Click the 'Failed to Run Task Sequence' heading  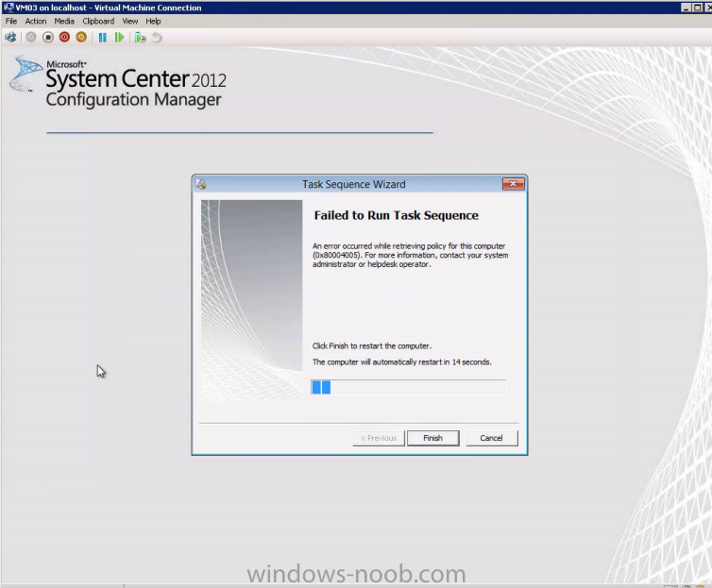click(396, 215)
